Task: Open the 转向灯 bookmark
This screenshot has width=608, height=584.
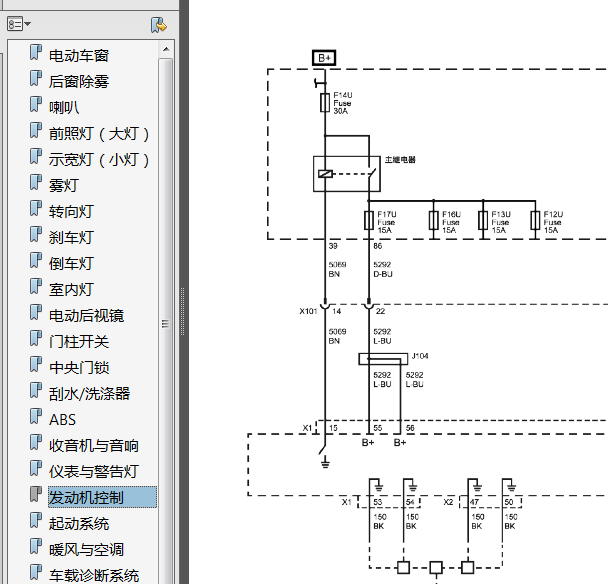Action: click(x=71, y=212)
